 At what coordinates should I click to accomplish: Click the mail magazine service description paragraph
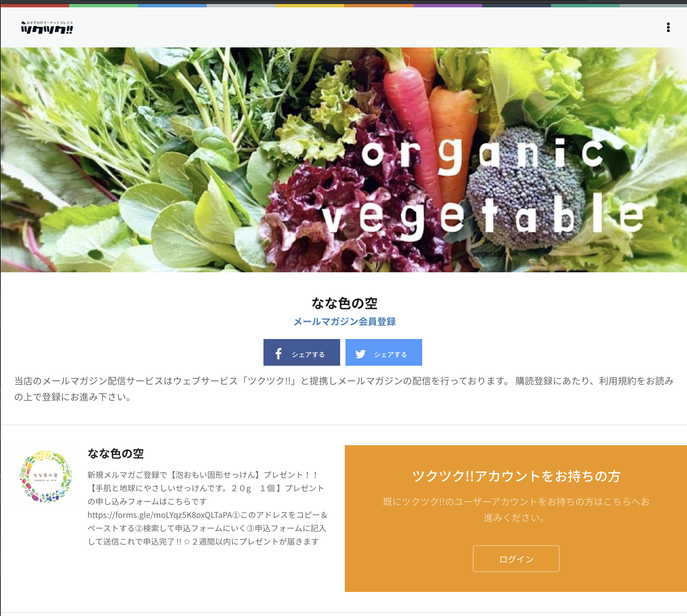click(x=344, y=389)
